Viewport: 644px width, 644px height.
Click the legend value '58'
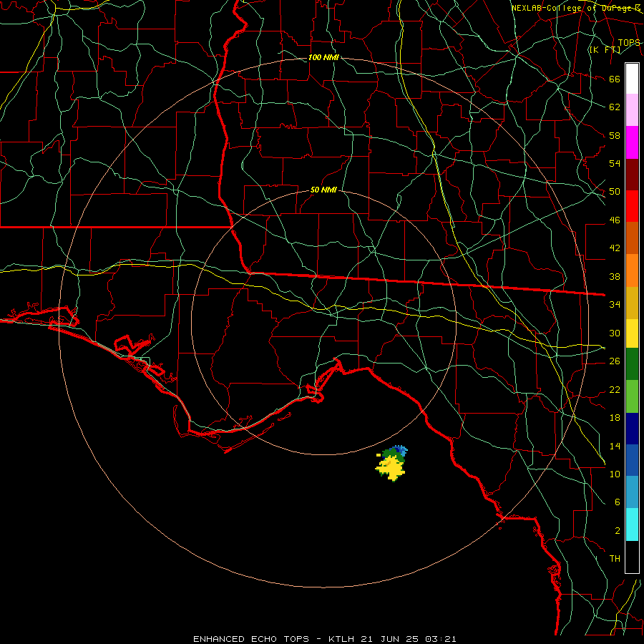coord(615,135)
